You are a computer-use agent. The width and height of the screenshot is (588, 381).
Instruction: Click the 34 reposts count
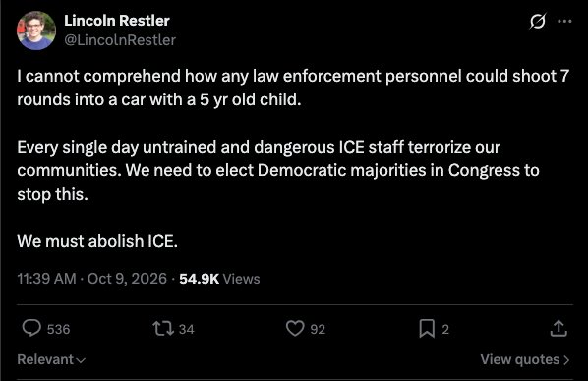187,329
